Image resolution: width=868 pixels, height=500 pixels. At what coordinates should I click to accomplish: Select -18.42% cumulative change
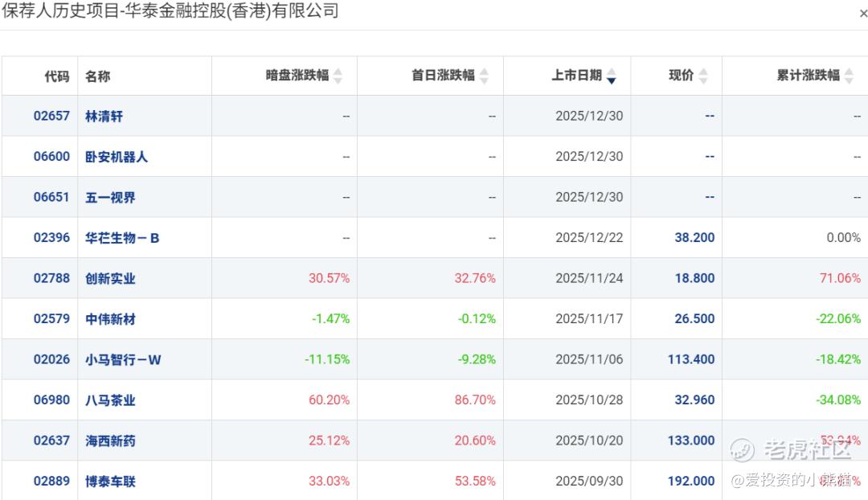point(838,359)
